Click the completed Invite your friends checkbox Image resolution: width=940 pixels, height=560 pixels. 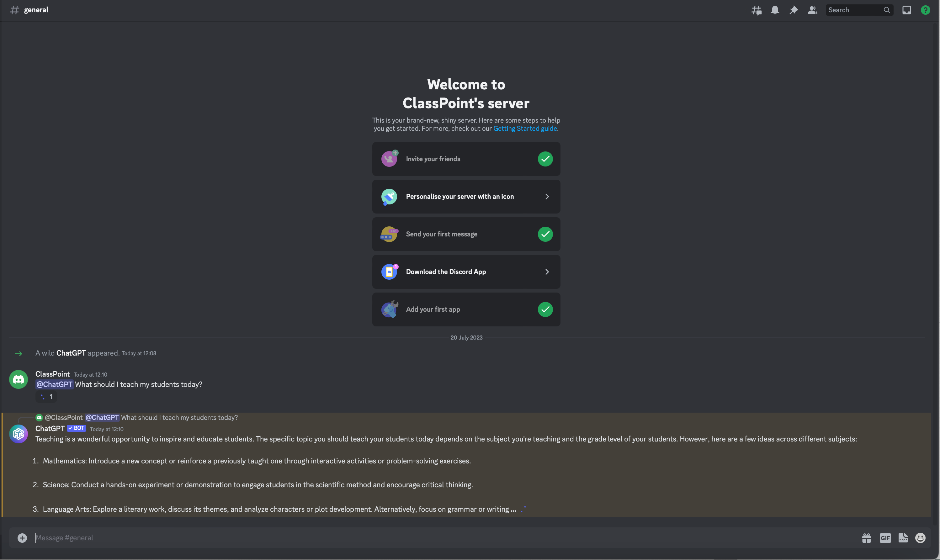(x=545, y=159)
